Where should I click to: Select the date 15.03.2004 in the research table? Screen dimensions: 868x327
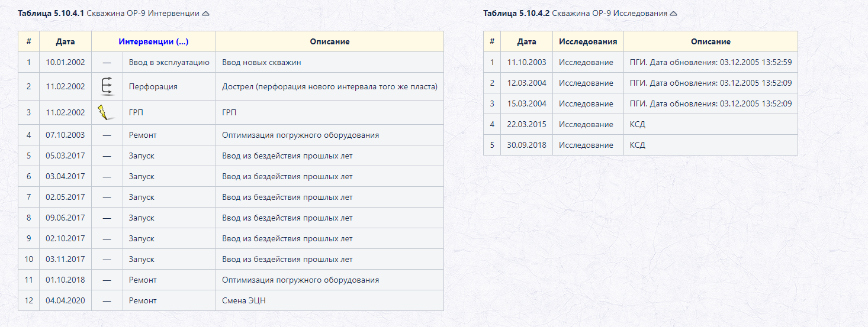click(526, 103)
